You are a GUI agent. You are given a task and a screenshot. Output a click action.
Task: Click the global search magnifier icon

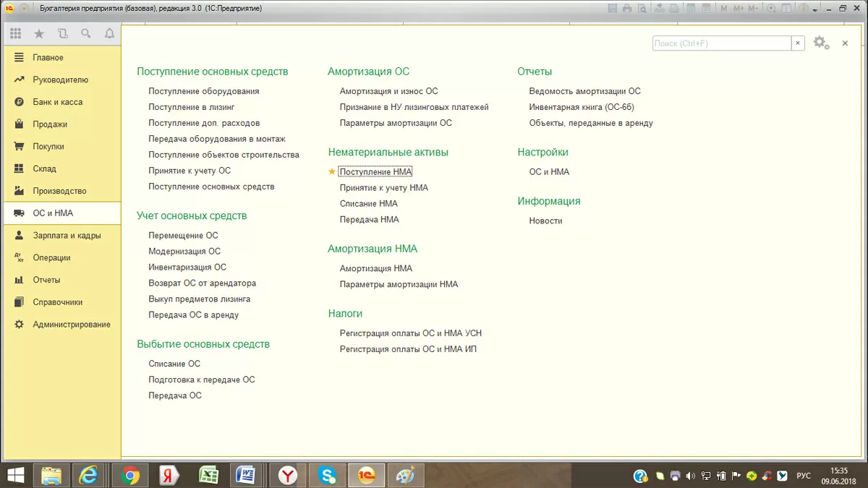coord(86,33)
